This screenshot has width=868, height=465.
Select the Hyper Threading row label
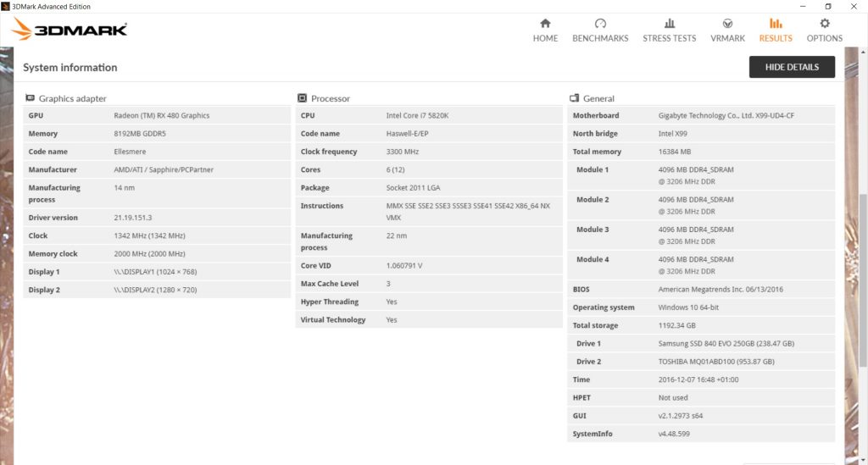330,302
